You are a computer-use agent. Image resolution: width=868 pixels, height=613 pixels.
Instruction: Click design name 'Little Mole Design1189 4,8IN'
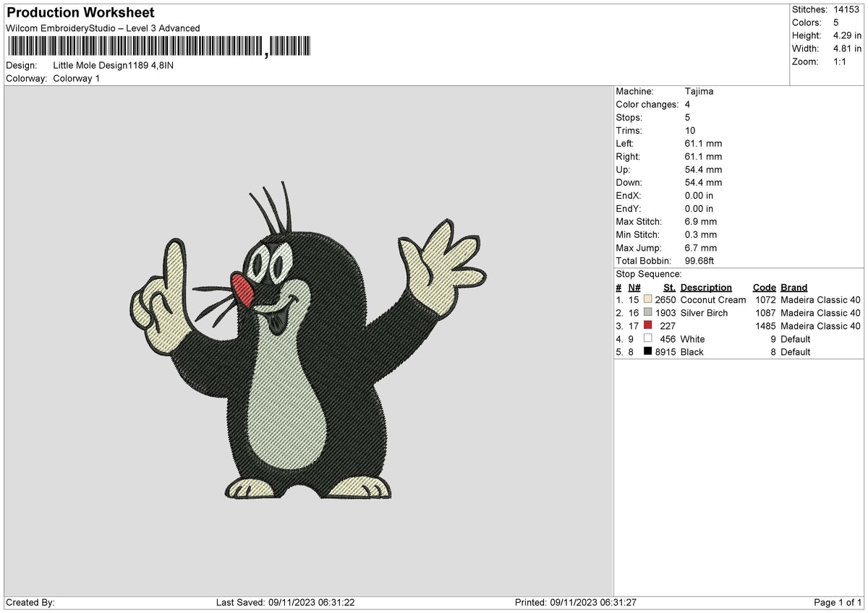114,65
